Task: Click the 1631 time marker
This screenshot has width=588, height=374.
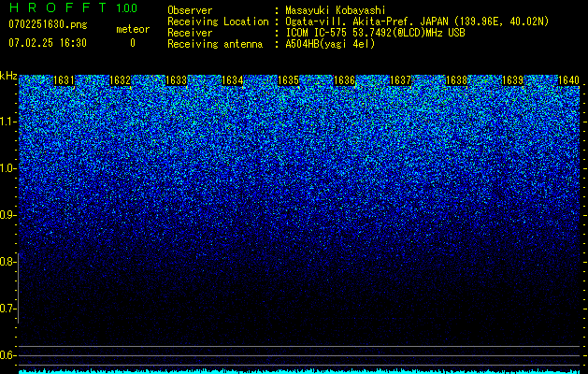Action: 65,80
